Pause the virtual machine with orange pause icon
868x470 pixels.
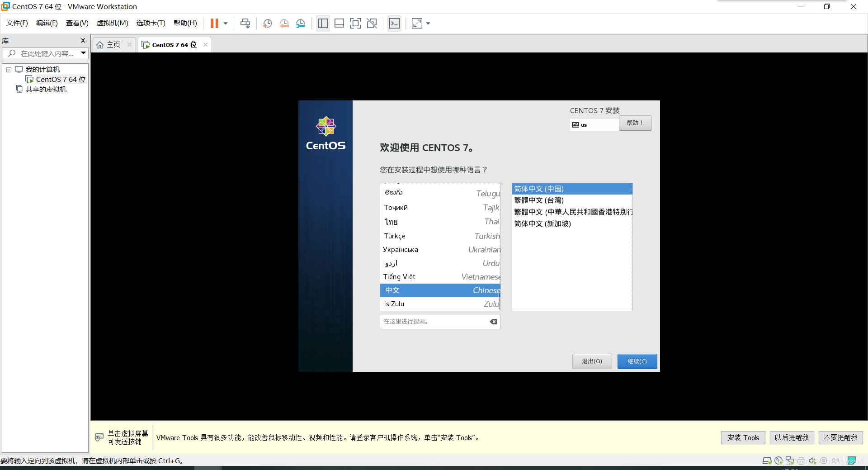point(214,24)
